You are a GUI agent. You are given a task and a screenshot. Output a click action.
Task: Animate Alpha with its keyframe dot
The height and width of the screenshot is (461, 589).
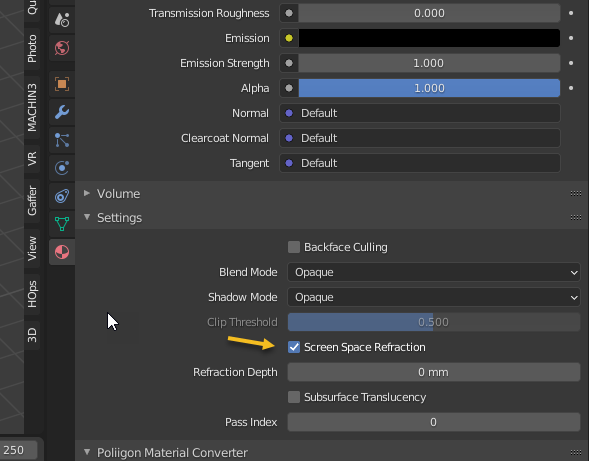[571, 88]
